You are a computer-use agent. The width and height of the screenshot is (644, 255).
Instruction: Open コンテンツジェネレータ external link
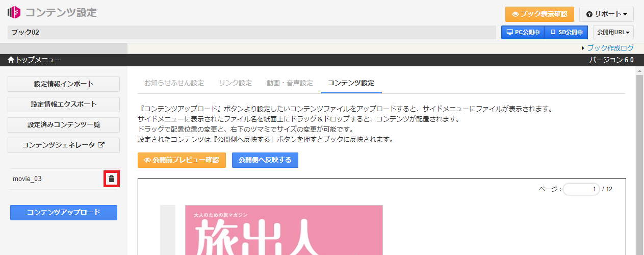pyautogui.click(x=64, y=145)
